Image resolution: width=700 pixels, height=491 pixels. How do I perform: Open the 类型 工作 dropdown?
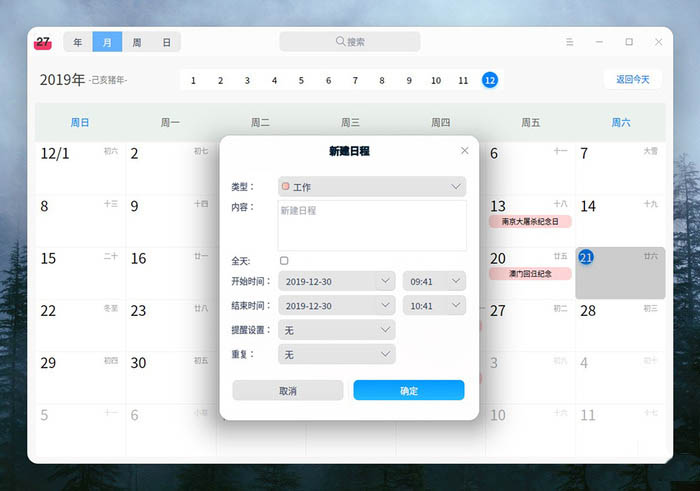click(372, 187)
